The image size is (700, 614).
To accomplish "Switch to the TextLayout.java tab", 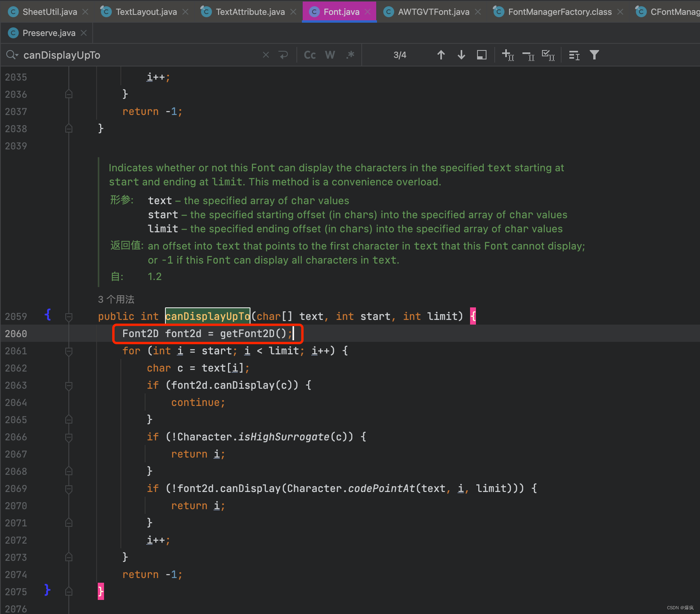I will [x=146, y=12].
